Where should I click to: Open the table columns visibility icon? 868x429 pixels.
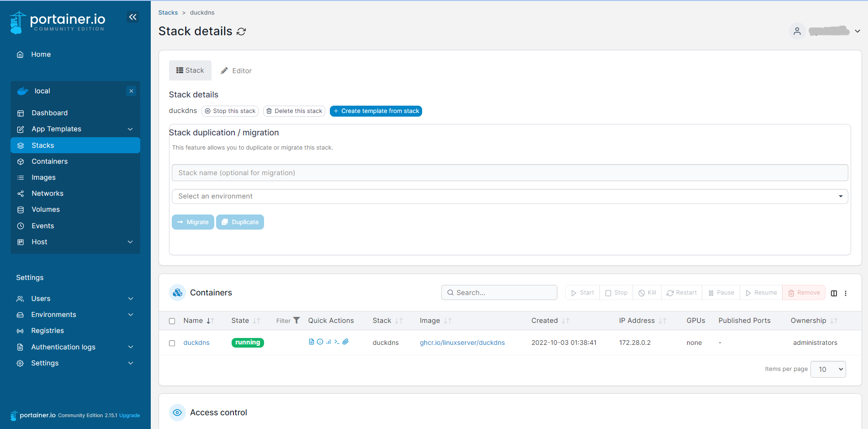point(834,293)
